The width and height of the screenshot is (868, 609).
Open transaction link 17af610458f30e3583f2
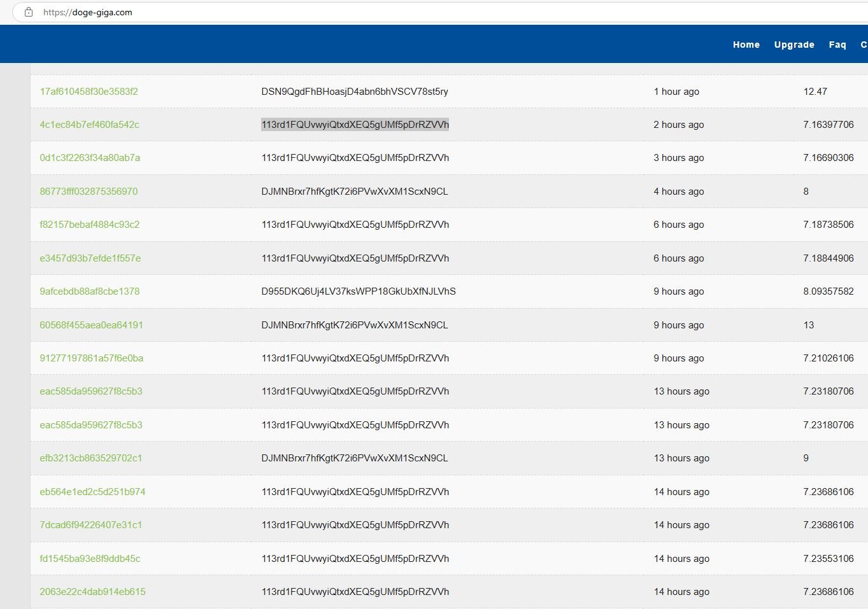coord(89,92)
